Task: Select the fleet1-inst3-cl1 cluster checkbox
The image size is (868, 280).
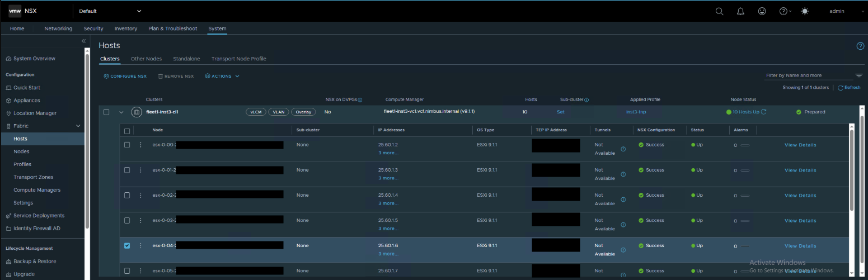Action: pos(106,112)
